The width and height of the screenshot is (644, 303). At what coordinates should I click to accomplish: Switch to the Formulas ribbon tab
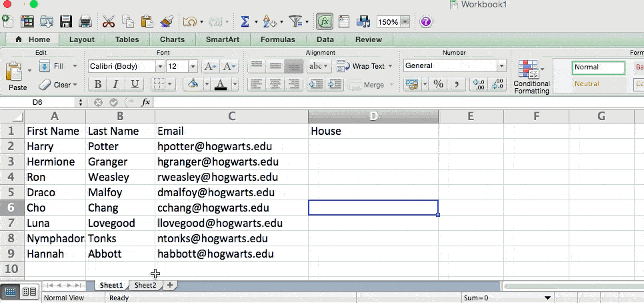(277, 39)
